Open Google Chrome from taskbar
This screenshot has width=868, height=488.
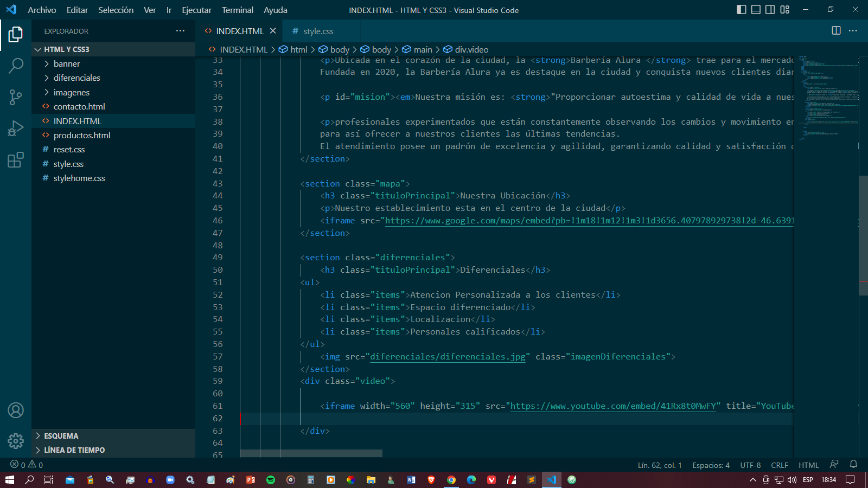451,480
